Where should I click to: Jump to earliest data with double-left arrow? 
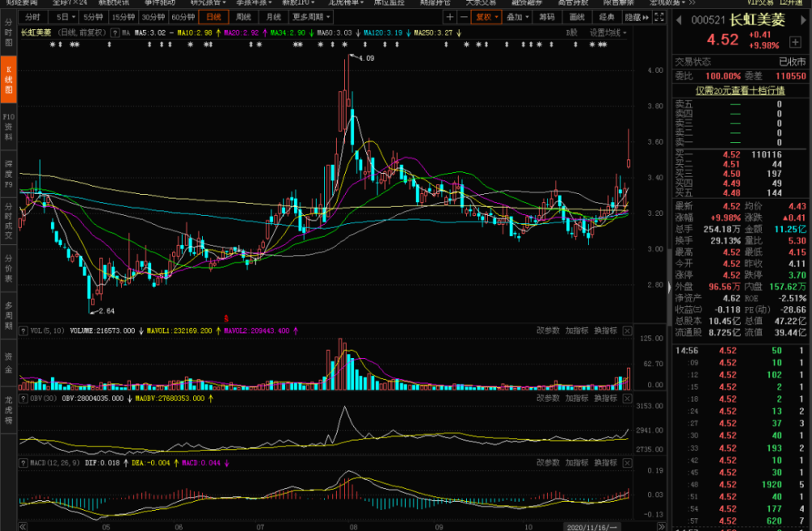coord(23,527)
